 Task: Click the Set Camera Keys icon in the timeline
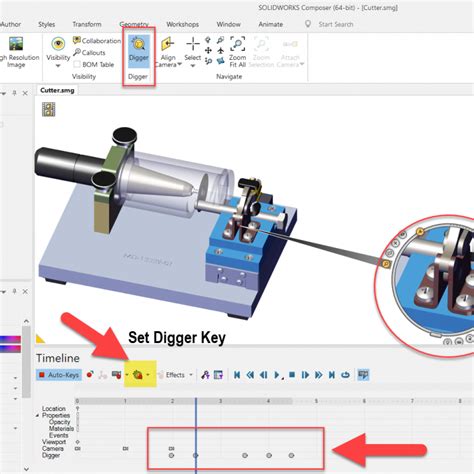click(x=116, y=375)
